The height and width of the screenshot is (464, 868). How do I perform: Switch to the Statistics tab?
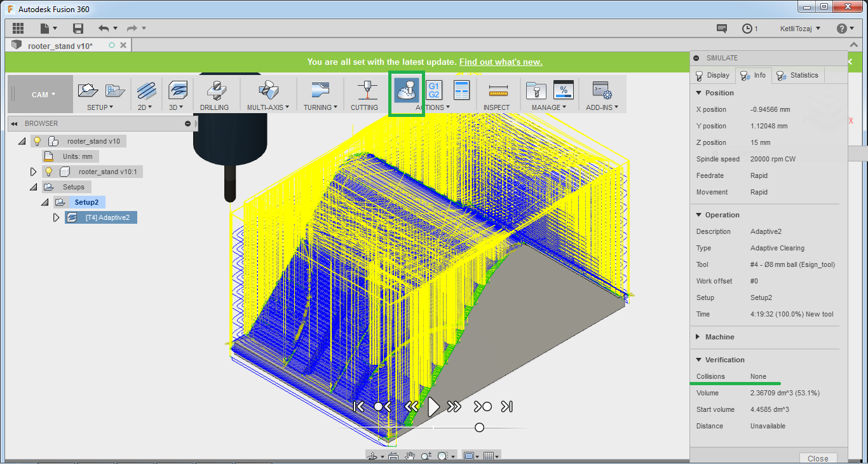coord(797,75)
